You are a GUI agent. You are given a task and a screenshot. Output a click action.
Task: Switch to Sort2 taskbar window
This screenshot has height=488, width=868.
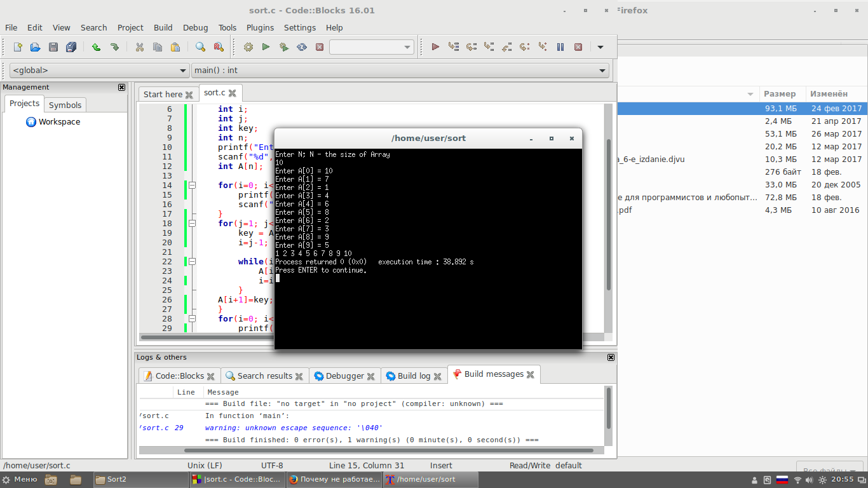(x=140, y=480)
